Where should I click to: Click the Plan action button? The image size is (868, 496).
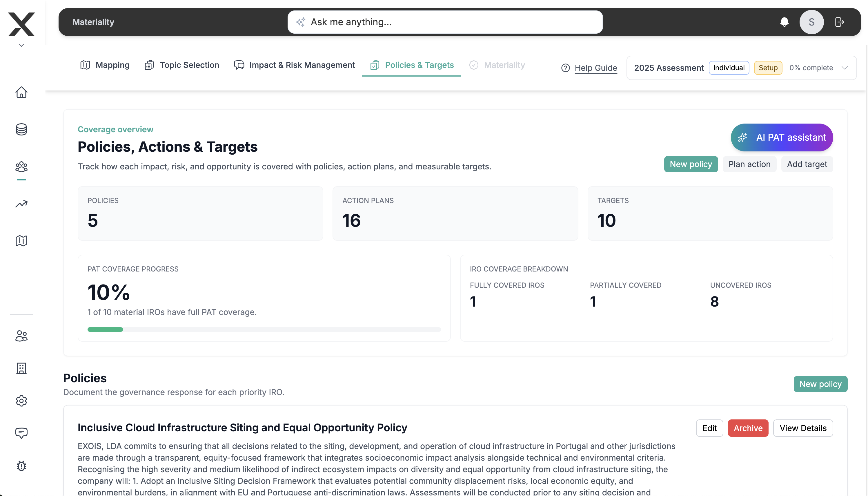click(749, 164)
